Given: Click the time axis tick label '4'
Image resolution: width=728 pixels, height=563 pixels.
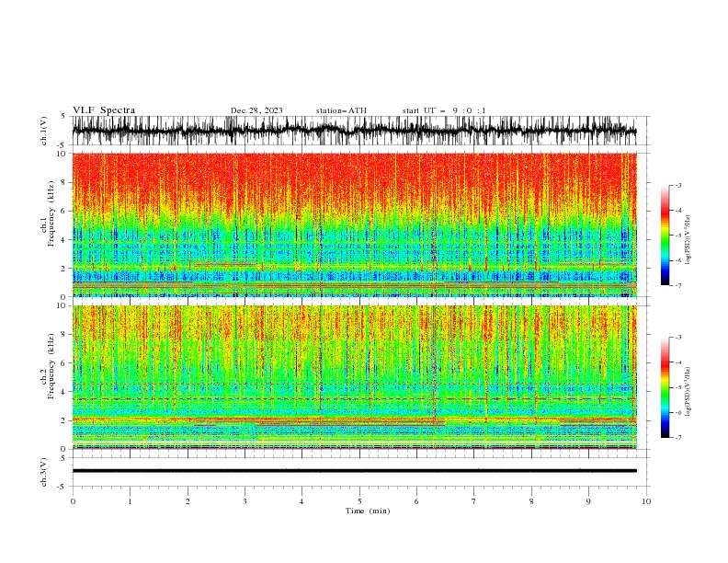Looking at the screenshot, I should click(x=301, y=501).
